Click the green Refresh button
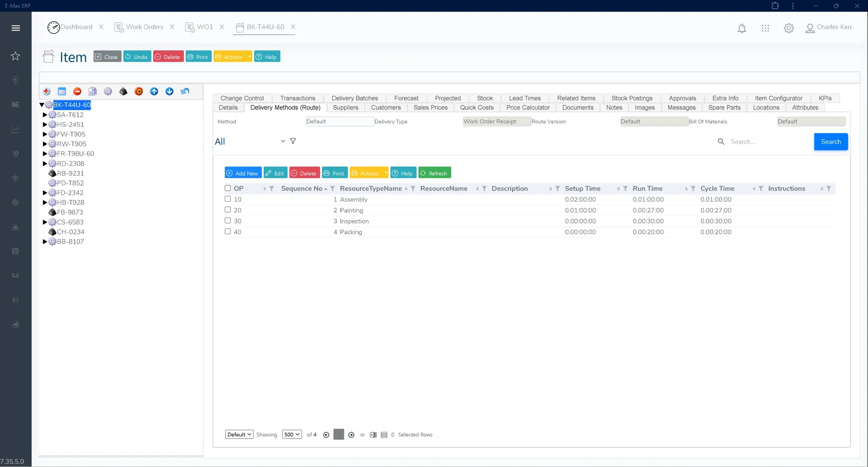Viewport: 868px width, 467px height. point(434,173)
